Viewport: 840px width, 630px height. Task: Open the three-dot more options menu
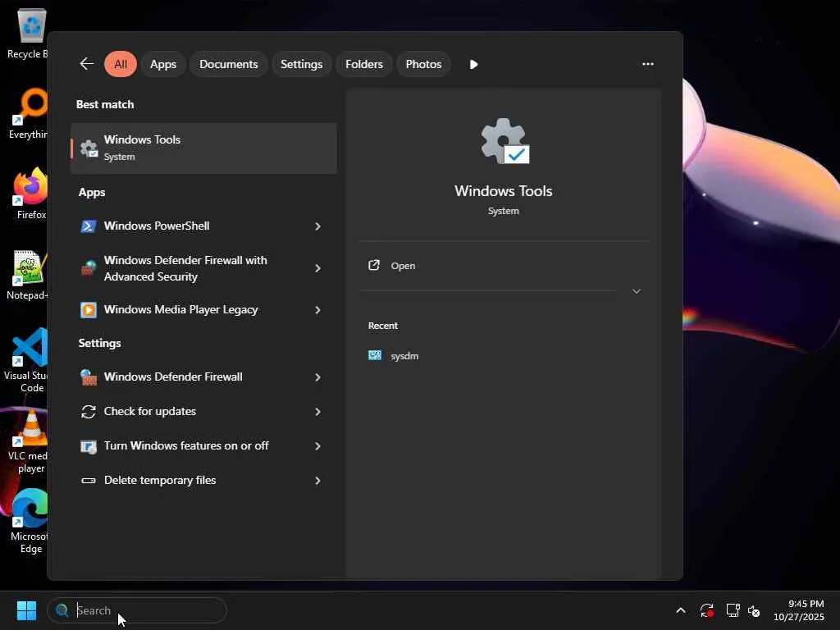point(648,64)
